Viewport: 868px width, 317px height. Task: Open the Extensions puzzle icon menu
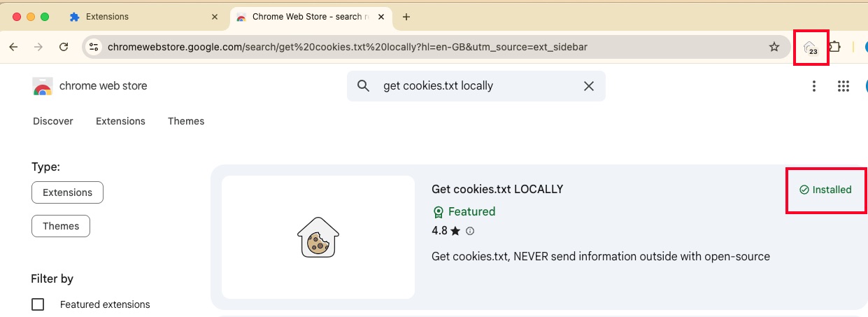coord(835,48)
